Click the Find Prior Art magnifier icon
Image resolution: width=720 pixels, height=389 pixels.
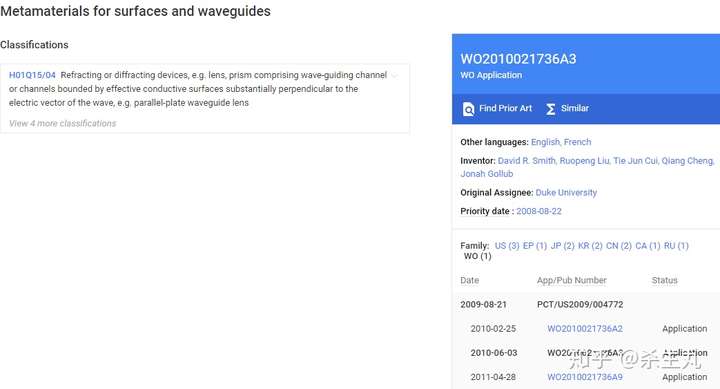point(468,109)
